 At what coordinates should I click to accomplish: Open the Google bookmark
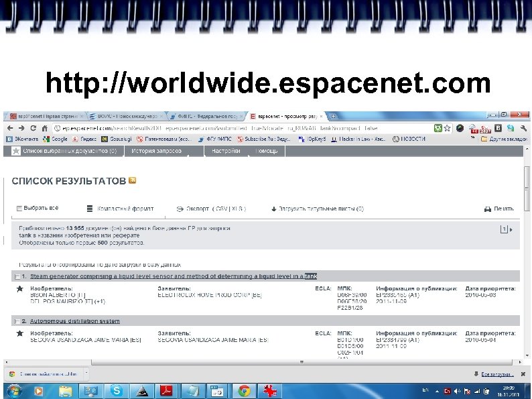point(55,139)
